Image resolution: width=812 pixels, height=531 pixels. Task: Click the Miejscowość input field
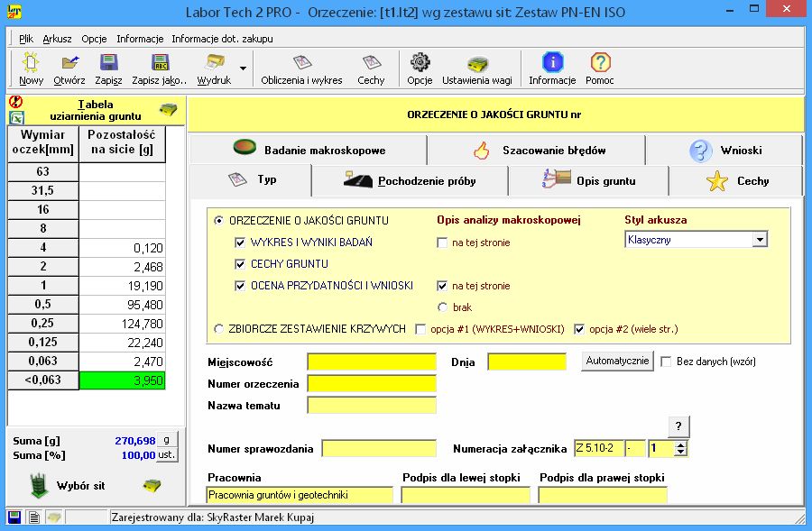[x=371, y=362]
